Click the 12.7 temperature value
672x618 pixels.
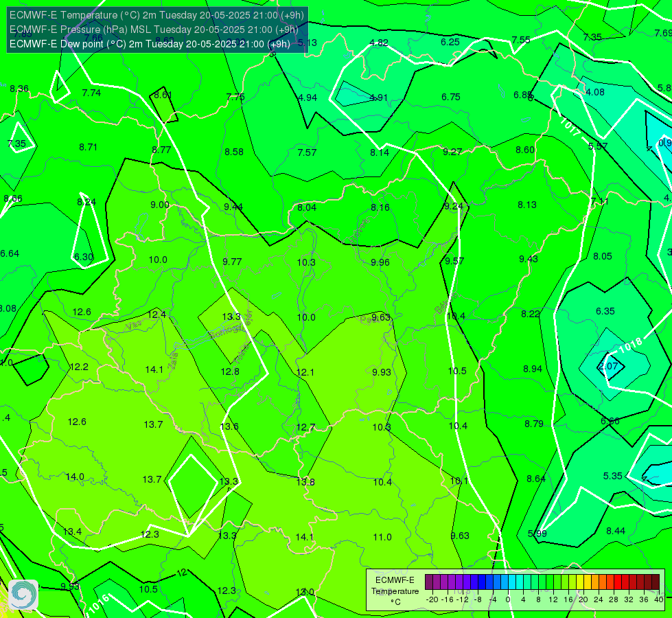pos(305,428)
